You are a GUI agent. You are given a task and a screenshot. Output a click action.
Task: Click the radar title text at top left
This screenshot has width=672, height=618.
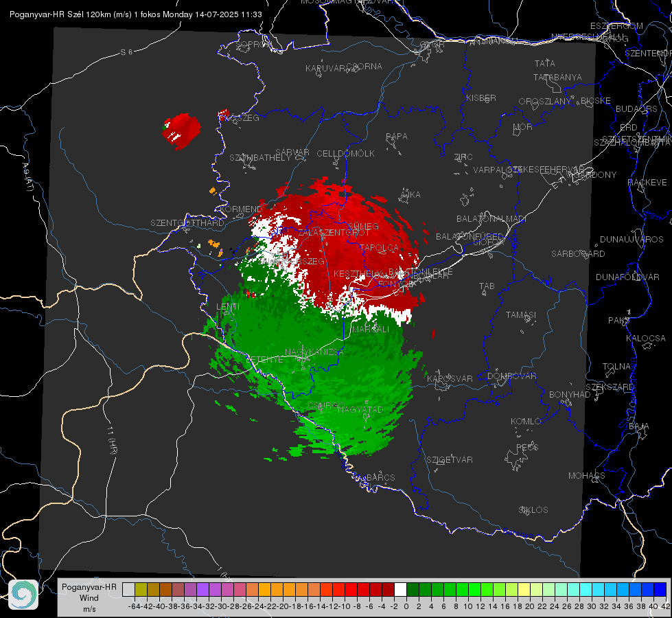135,14
